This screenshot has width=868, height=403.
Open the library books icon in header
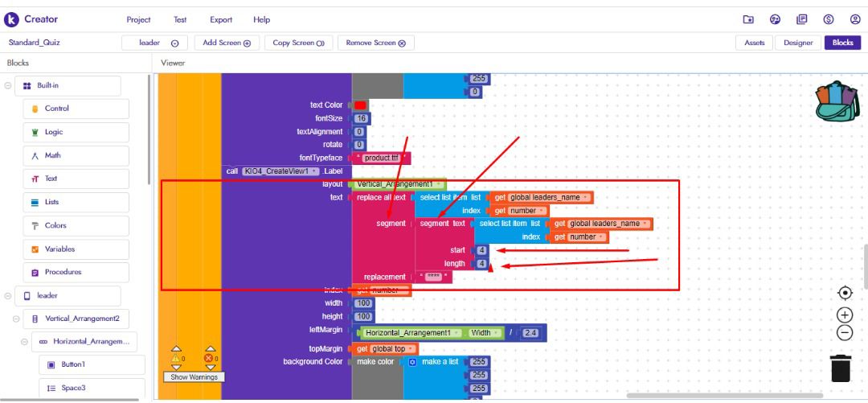[x=801, y=19]
